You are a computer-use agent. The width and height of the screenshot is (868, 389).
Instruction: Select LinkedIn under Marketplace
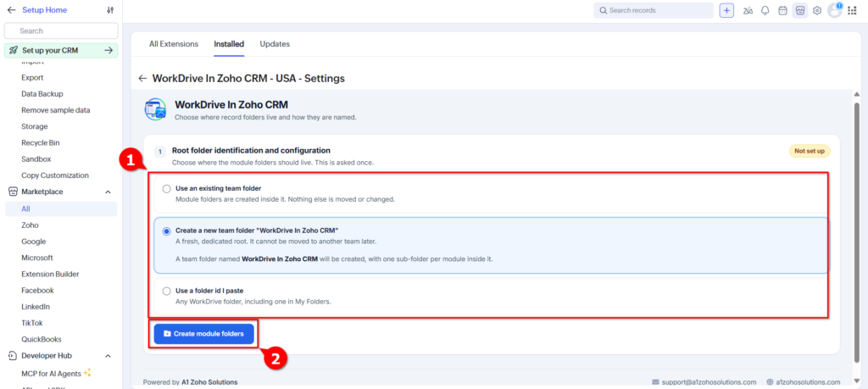click(x=36, y=307)
